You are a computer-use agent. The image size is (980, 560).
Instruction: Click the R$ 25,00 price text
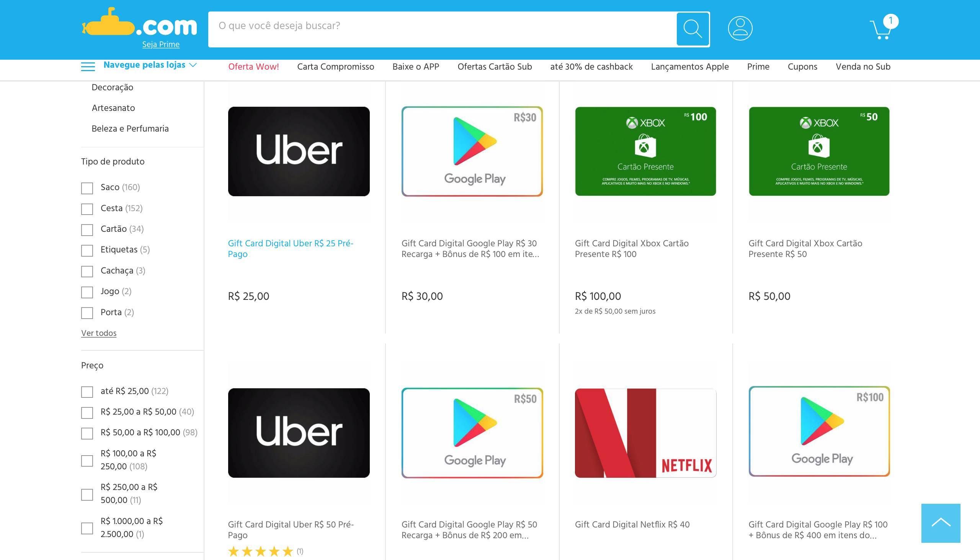click(248, 296)
